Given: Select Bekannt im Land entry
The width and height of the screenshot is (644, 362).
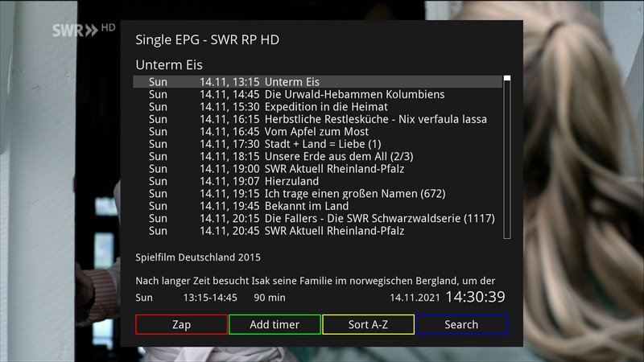Looking at the screenshot, I should [x=317, y=206].
